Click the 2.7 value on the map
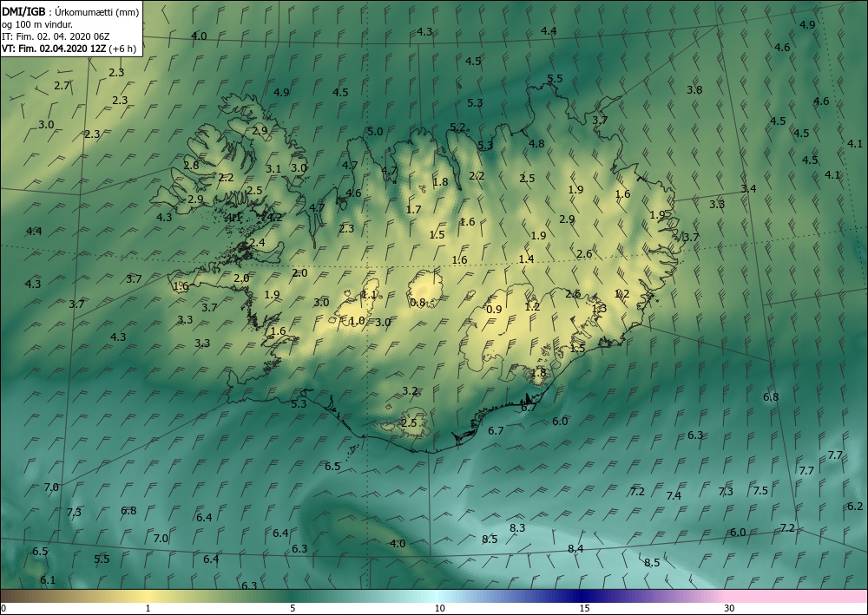Viewport: 868px width, 615px height. click(x=62, y=86)
